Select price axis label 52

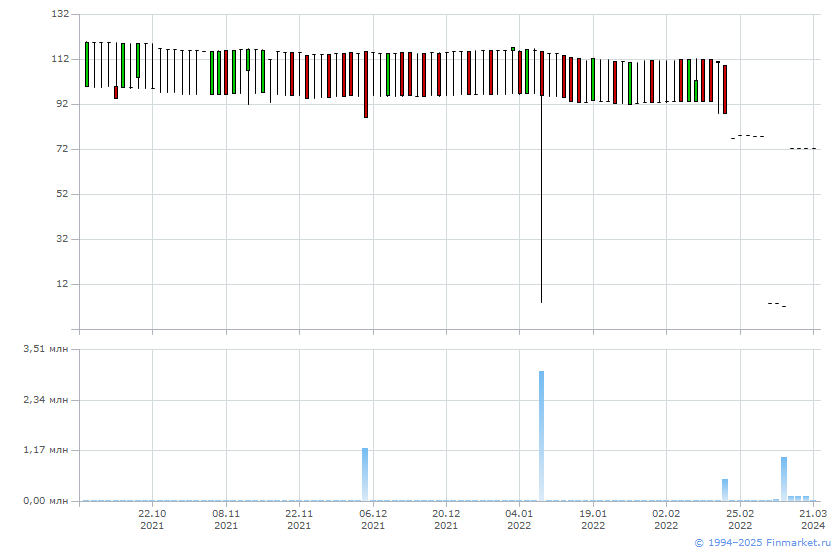point(63,194)
